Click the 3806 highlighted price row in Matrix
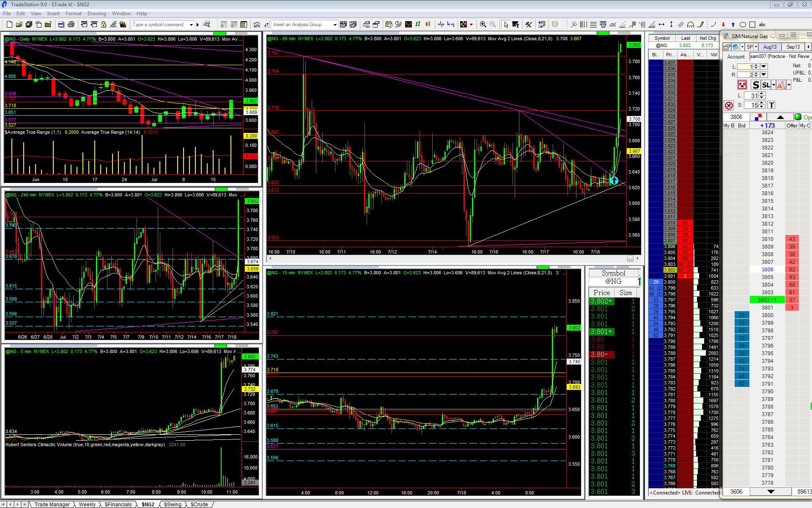 767,269
